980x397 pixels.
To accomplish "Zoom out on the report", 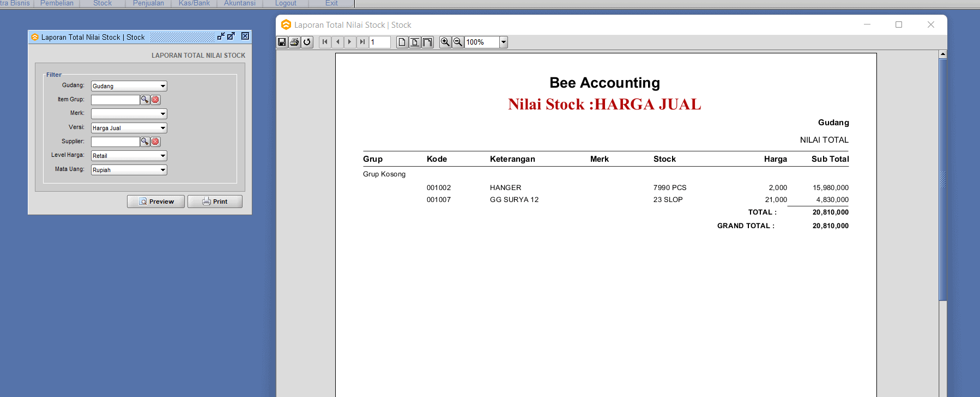I will coord(458,42).
